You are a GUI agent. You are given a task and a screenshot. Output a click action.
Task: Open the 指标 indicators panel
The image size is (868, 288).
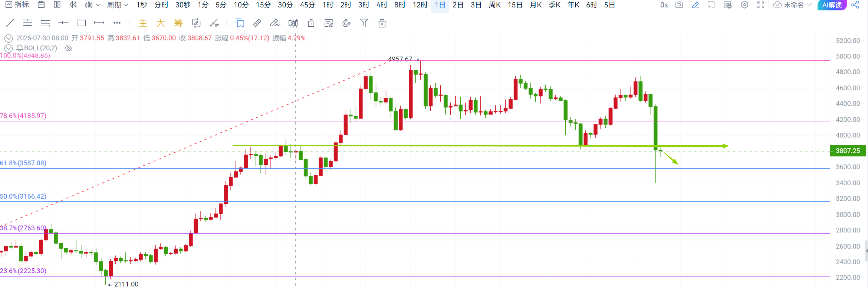17,5
